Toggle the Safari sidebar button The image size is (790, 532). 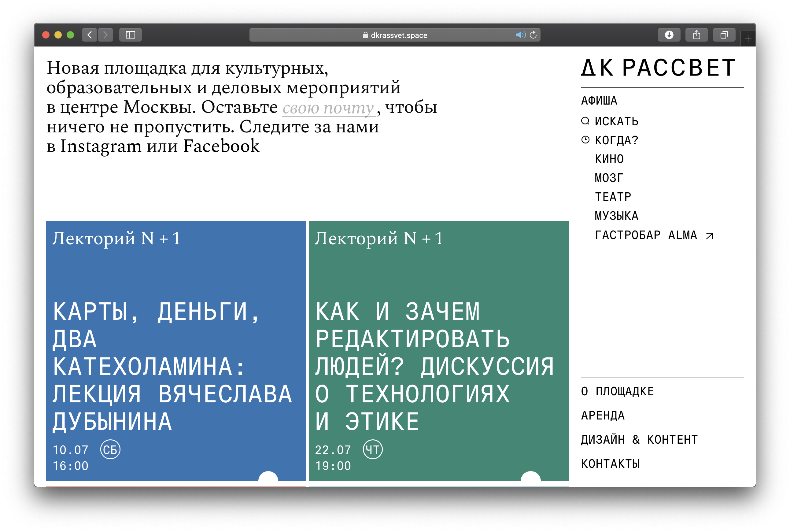[x=130, y=35]
